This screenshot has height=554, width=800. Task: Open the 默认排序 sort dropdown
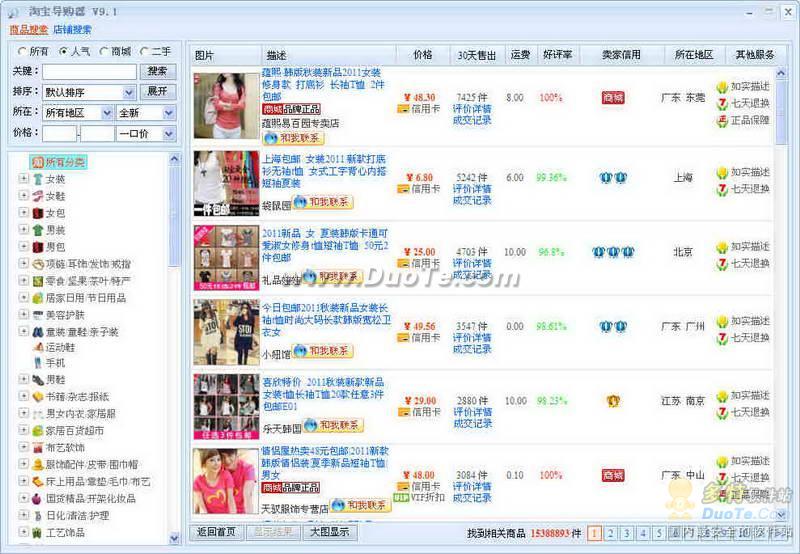[x=89, y=92]
